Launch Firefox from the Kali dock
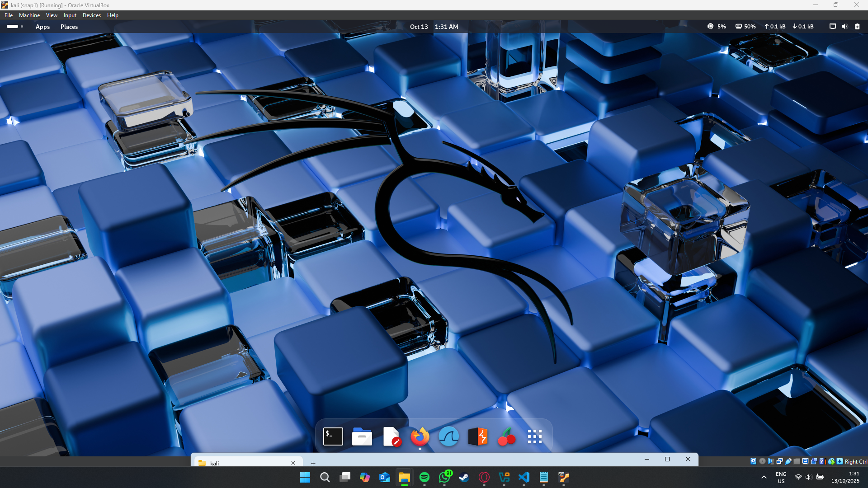868x488 pixels. click(420, 436)
